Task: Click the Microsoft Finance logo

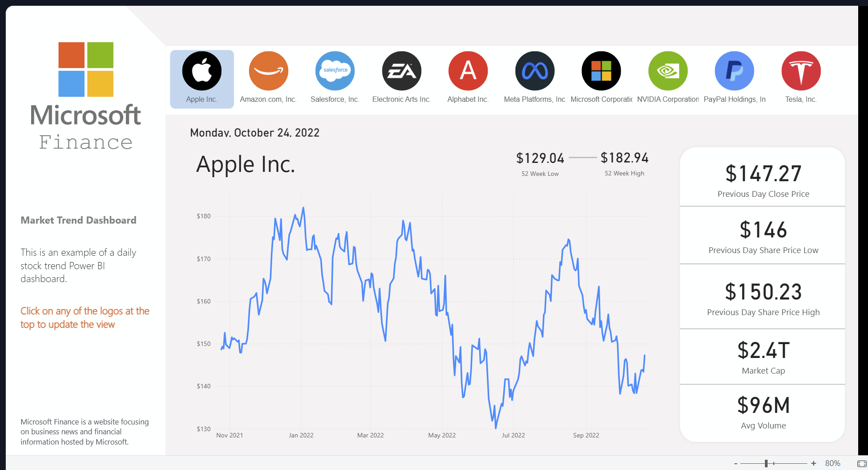Action: tap(86, 96)
